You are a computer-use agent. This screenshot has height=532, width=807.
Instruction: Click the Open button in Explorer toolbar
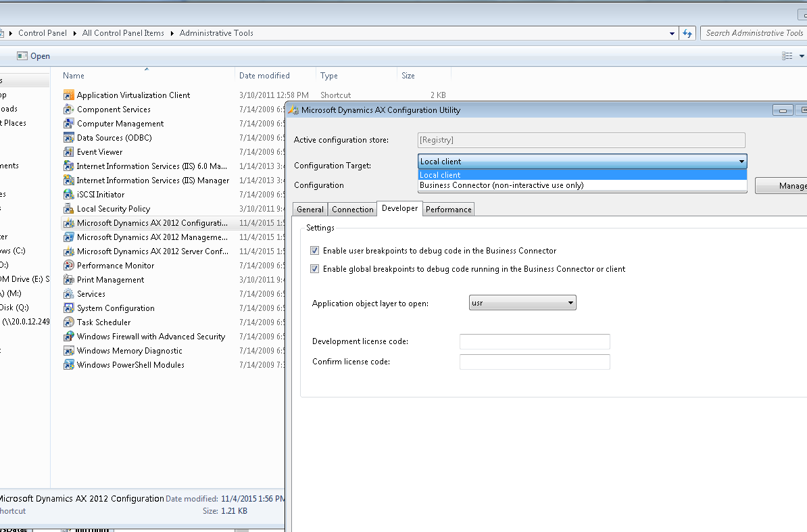(x=34, y=56)
